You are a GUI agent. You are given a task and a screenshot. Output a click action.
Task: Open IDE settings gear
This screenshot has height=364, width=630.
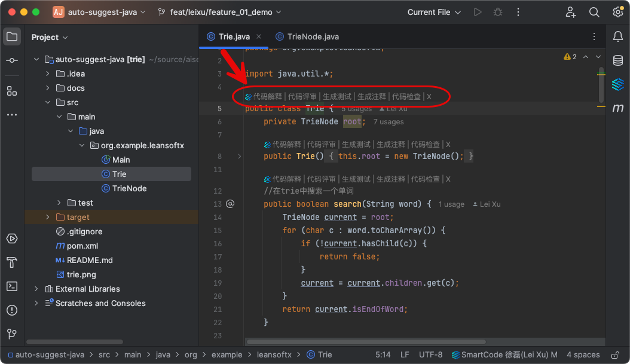618,12
